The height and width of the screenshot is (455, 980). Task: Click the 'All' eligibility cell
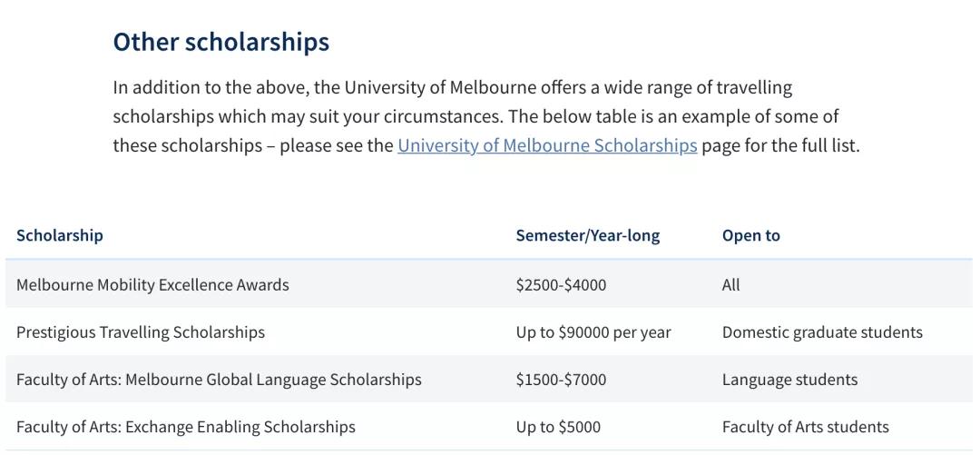(x=730, y=285)
